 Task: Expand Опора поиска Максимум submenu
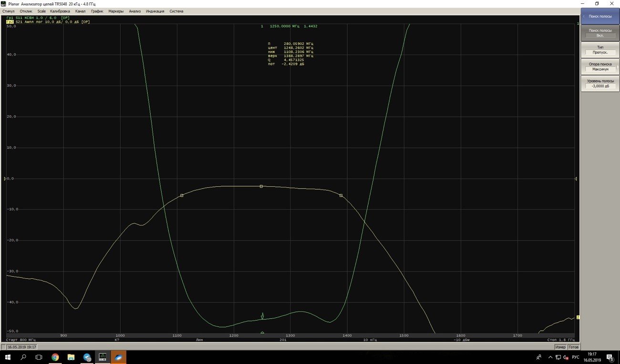[599, 66]
